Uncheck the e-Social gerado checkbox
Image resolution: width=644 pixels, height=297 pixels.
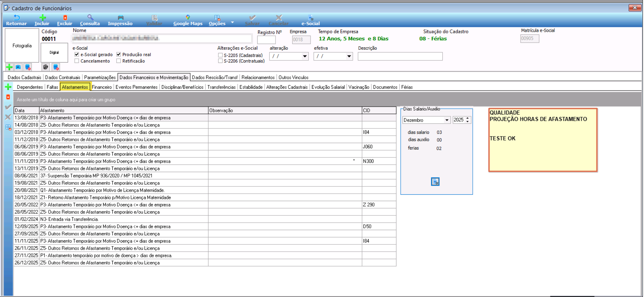coord(77,54)
